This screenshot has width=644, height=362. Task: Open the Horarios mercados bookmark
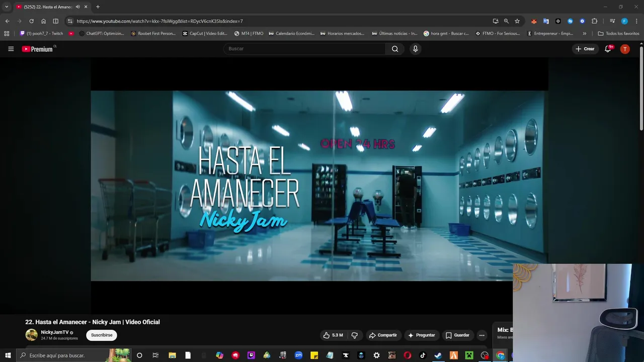tap(343, 34)
